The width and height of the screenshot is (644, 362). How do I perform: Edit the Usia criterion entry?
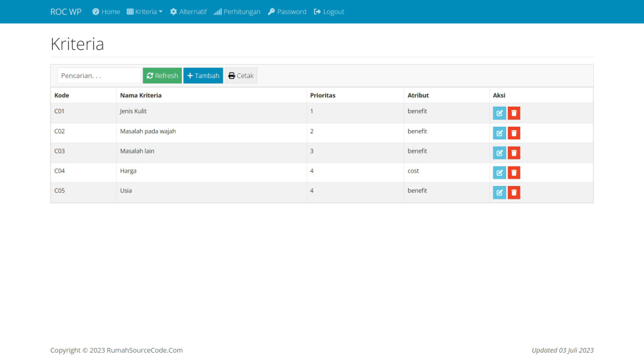coord(499,193)
